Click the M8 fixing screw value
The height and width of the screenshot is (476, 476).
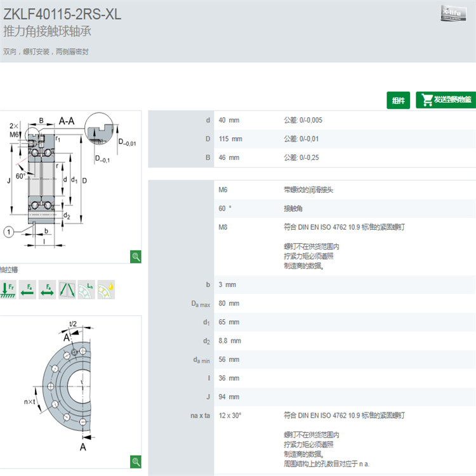pyautogui.click(x=223, y=227)
